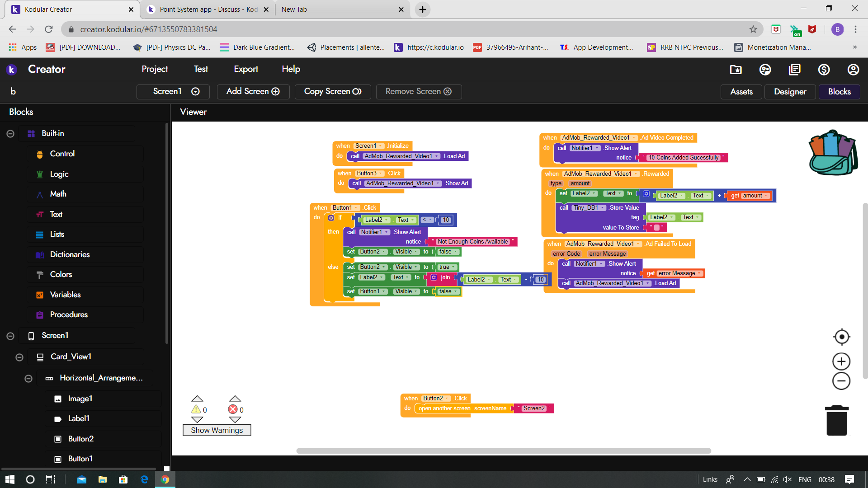The width and height of the screenshot is (868, 488).
Task: Toggle mutator gear on the if block
Action: click(x=331, y=218)
